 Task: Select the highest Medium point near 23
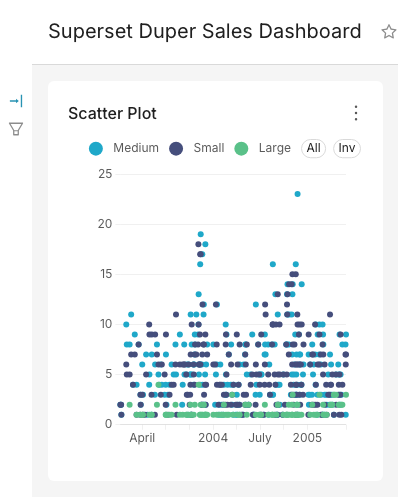[x=298, y=194]
